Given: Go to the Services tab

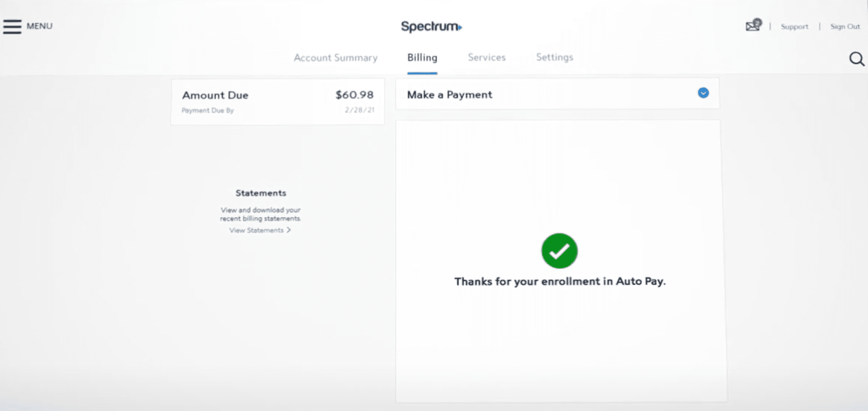Looking at the screenshot, I should coord(487,57).
